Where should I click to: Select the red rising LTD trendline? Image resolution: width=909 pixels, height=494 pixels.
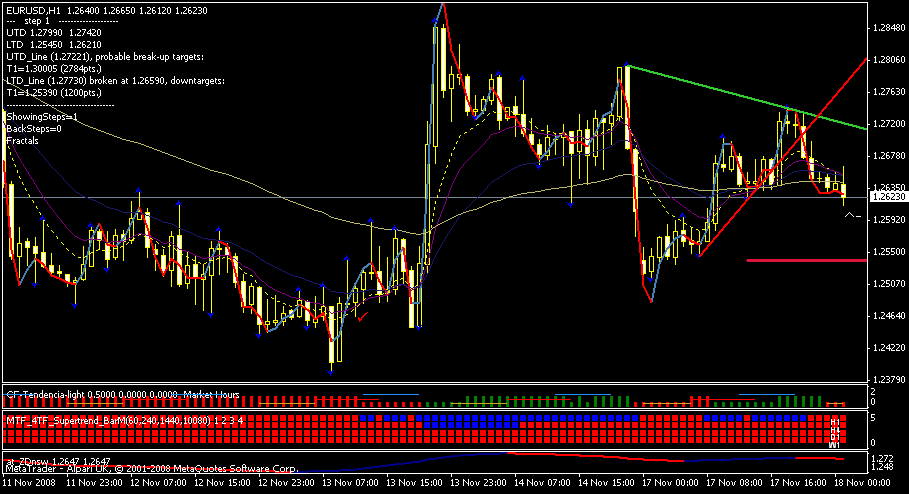(x=783, y=157)
